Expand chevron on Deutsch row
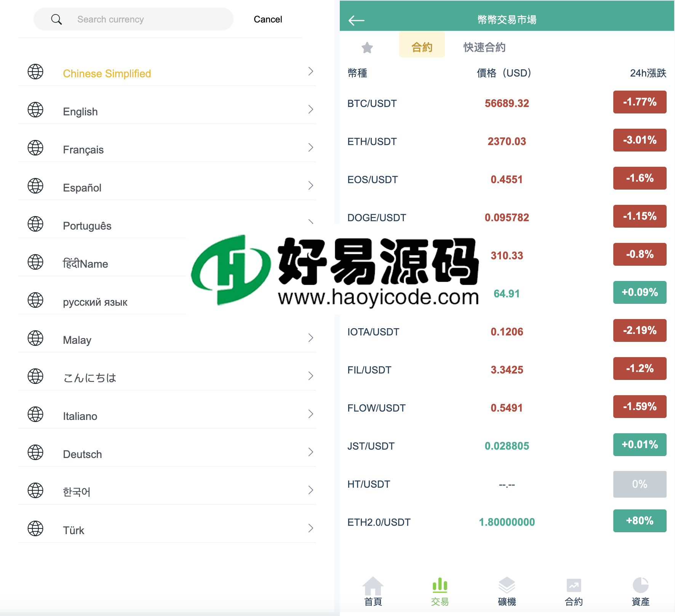The height and width of the screenshot is (616, 675). [x=311, y=452]
